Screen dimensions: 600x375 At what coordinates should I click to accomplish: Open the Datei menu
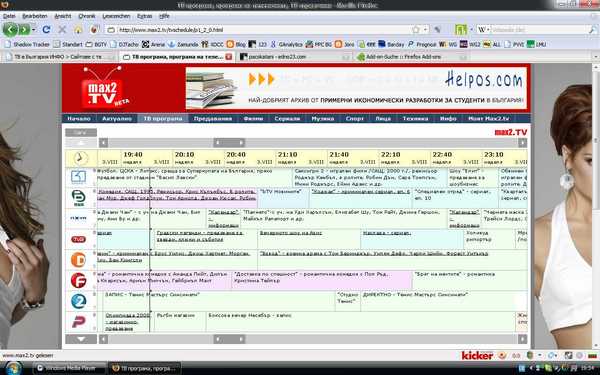[x=9, y=16]
